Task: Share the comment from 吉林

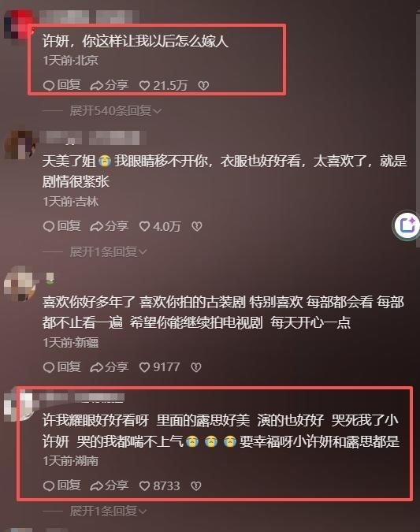Action: click(110, 226)
